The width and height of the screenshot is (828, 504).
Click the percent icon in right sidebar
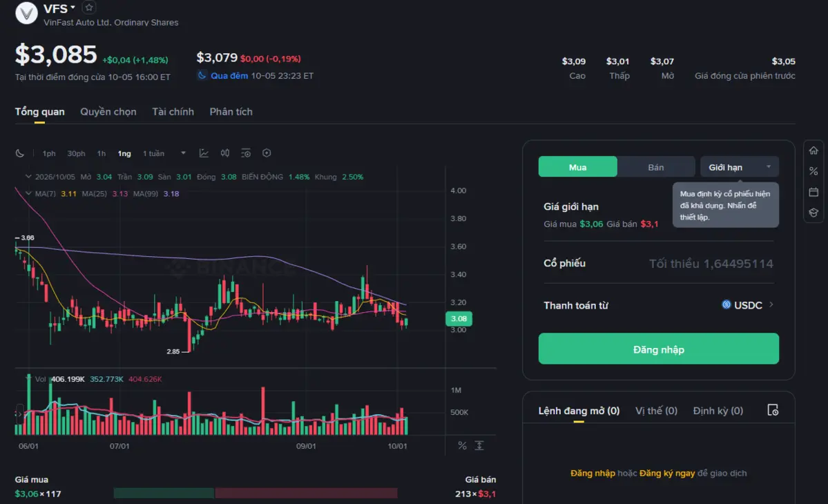point(813,171)
